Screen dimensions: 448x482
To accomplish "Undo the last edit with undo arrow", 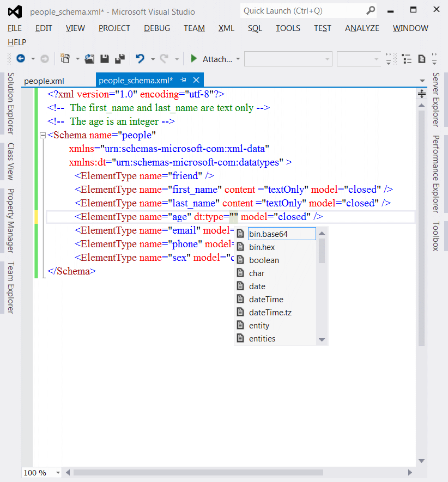I will click(x=140, y=58).
